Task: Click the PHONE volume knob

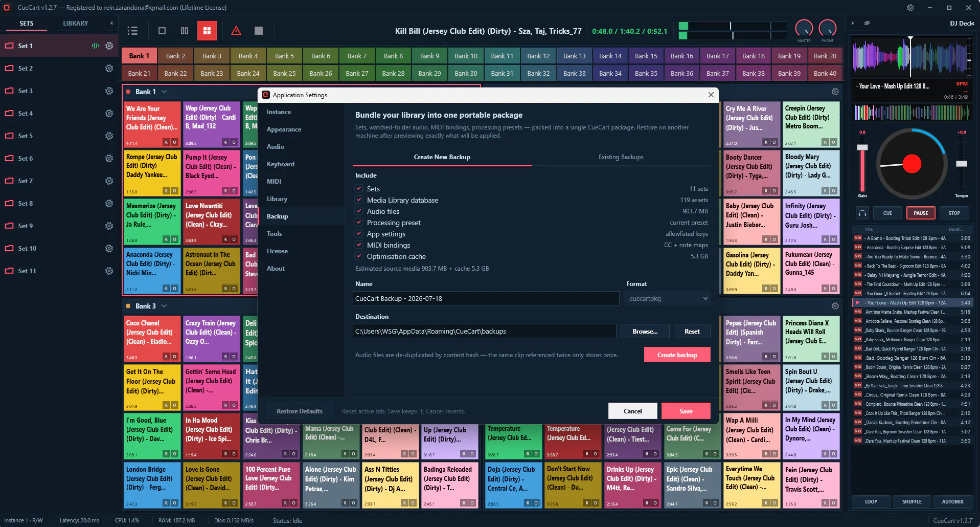Action: pyautogui.click(x=828, y=29)
